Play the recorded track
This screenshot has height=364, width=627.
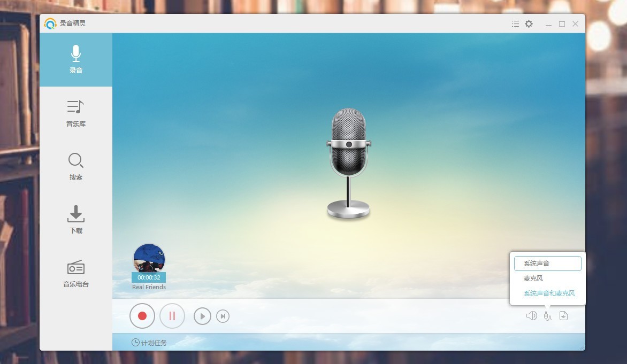pos(202,316)
